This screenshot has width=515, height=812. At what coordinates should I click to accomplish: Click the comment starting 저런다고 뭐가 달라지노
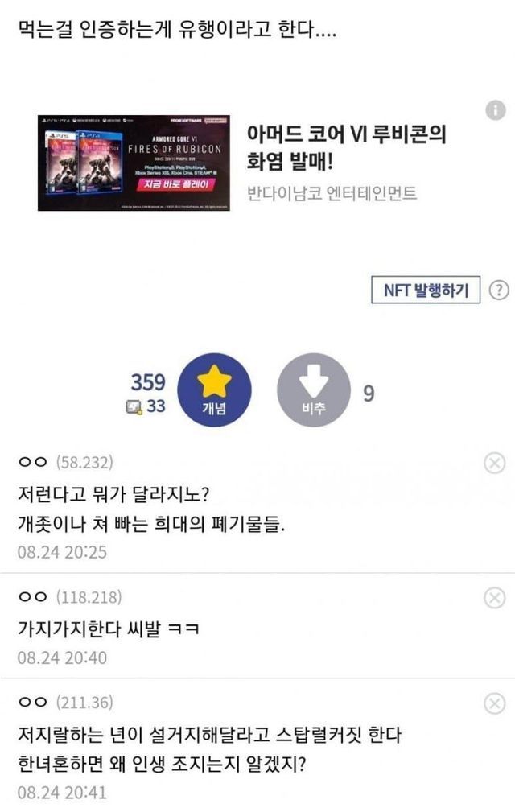(x=151, y=509)
